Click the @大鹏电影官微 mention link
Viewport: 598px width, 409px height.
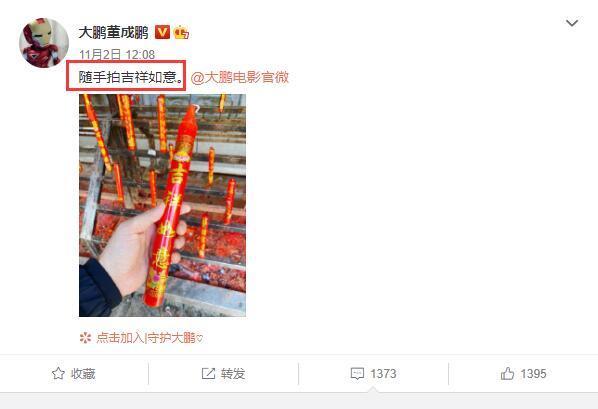pyautogui.click(x=240, y=77)
